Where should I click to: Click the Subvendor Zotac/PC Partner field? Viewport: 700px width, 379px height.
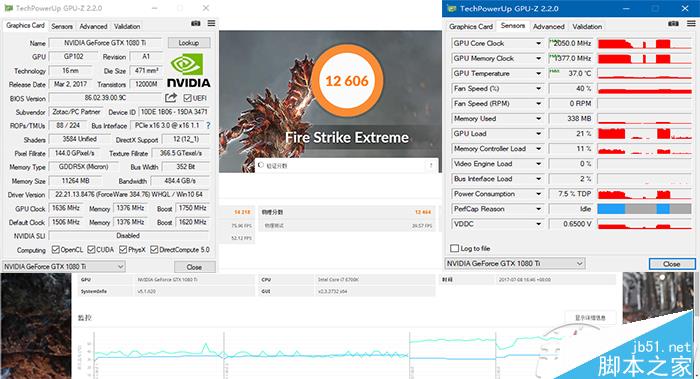pyautogui.click(x=76, y=112)
